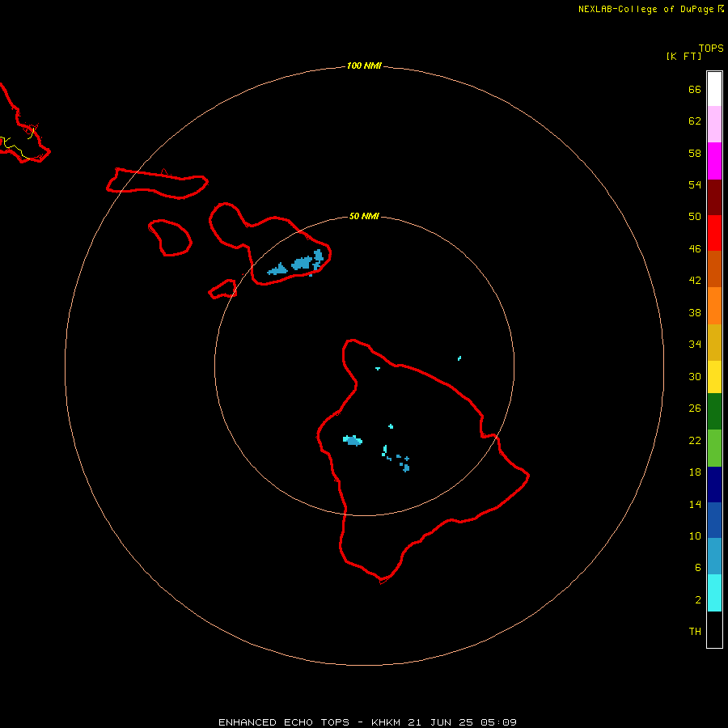This screenshot has height=728, width=728.
Task: Click the magenta legend swatch
Action: pyautogui.click(x=714, y=161)
